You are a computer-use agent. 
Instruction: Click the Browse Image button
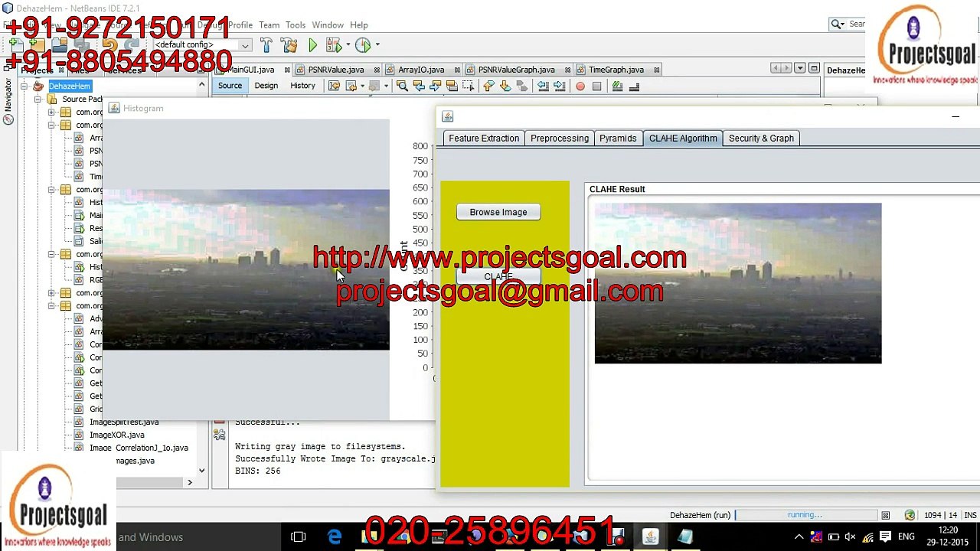[x=498, y=212]
